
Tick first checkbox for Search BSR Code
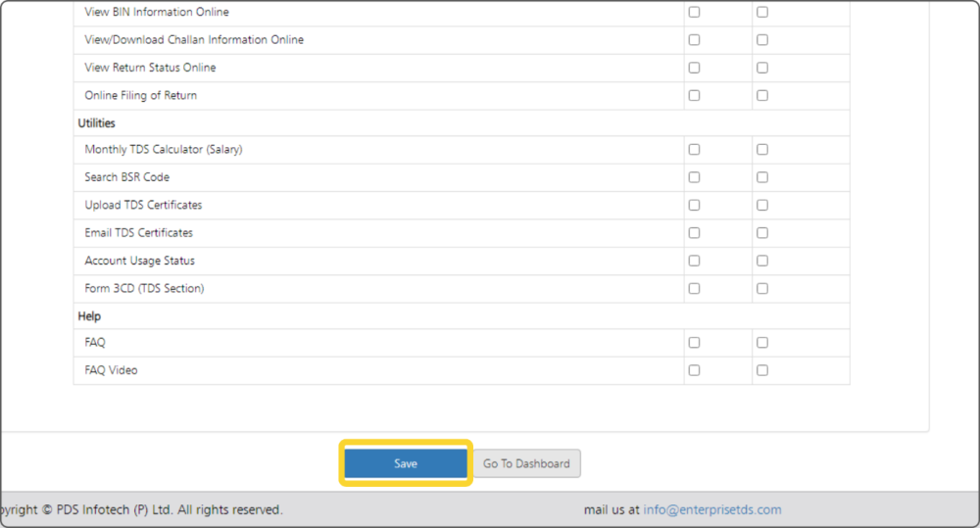(x=694, y=177)
